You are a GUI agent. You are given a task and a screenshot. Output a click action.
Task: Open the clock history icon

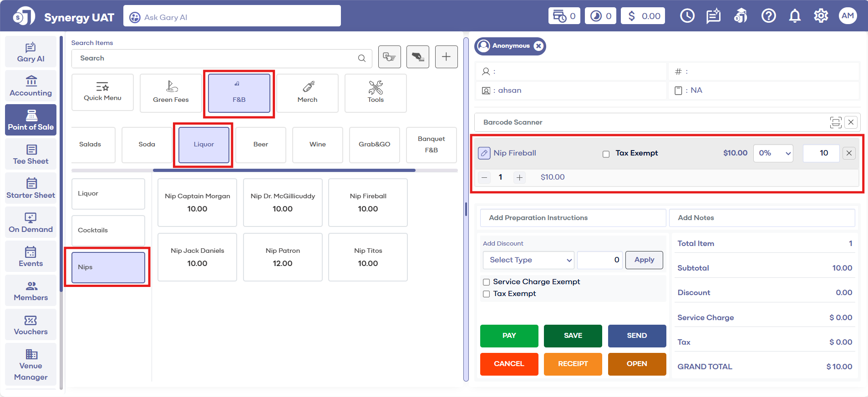point(687,16)
